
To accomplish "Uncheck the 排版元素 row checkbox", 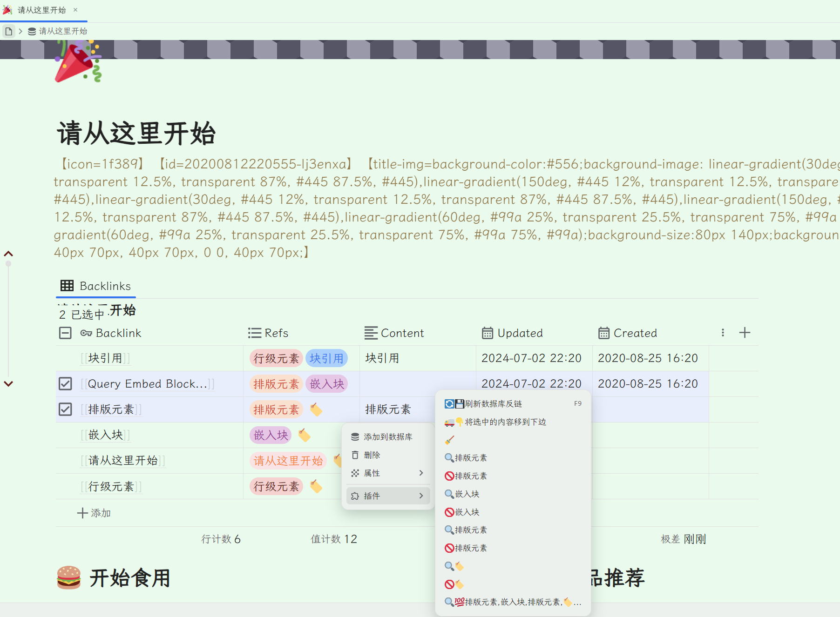I will (65, 409).
